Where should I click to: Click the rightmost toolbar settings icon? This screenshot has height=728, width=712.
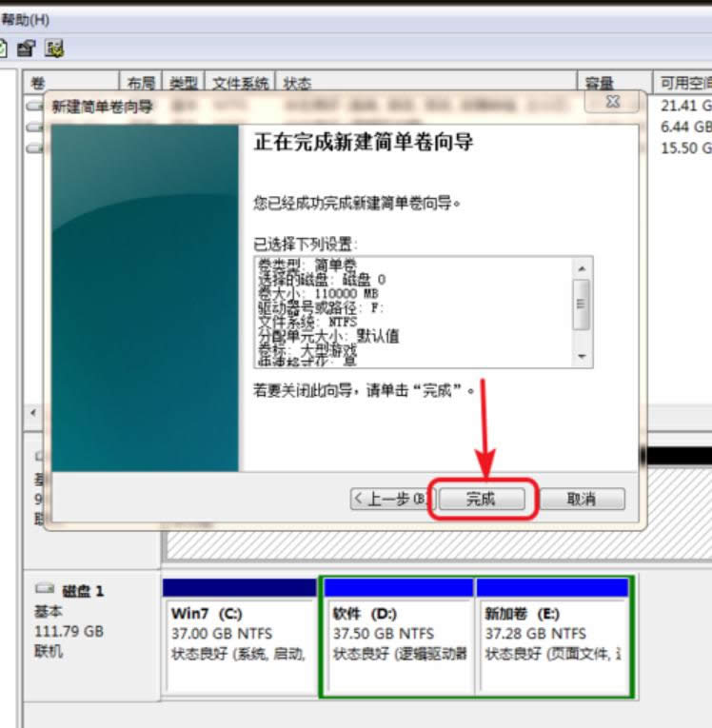pyautogui.click(x=53, y=47)
